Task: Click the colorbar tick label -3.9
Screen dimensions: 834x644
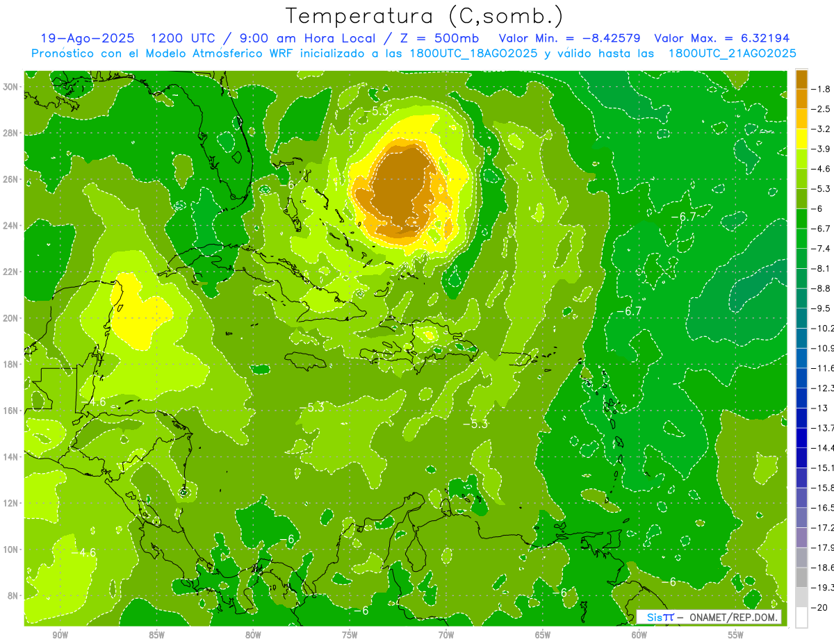Action: pyautogui.click(x=821, y=149)
